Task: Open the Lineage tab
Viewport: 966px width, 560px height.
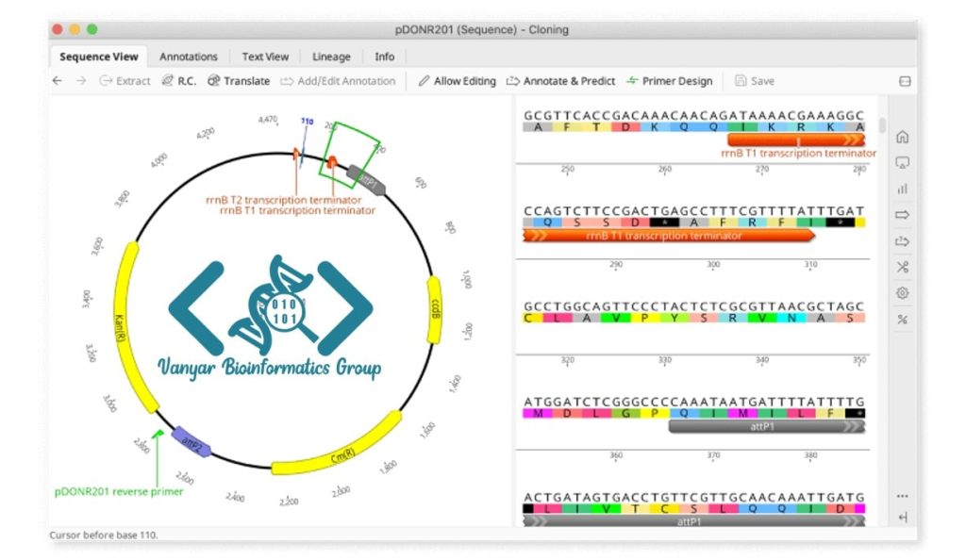Action: point(331,57)
